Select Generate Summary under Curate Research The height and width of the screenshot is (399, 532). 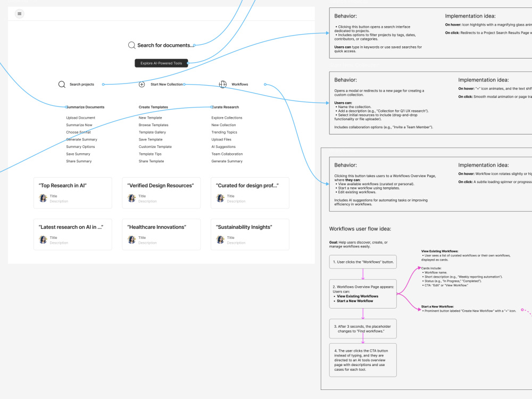click(227, 161)
